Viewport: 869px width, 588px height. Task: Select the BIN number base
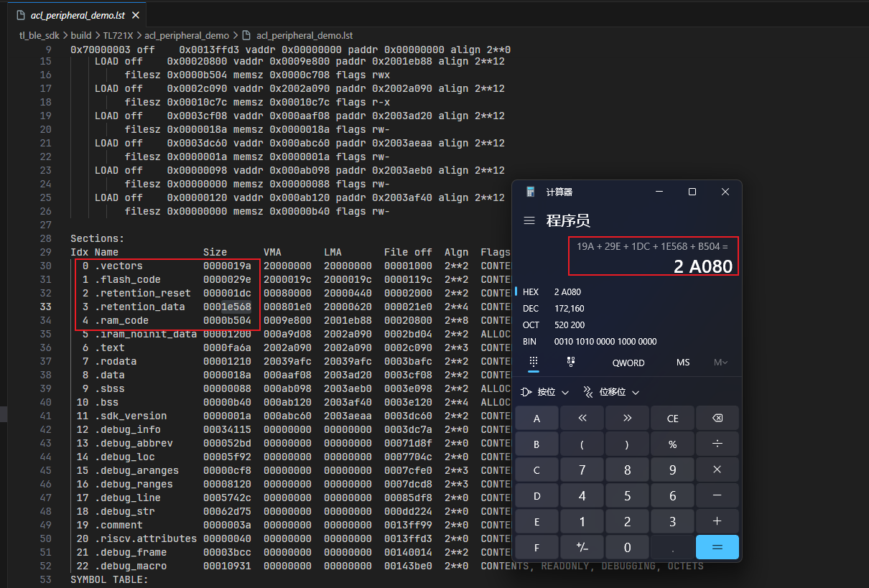(x=530, y=342)
